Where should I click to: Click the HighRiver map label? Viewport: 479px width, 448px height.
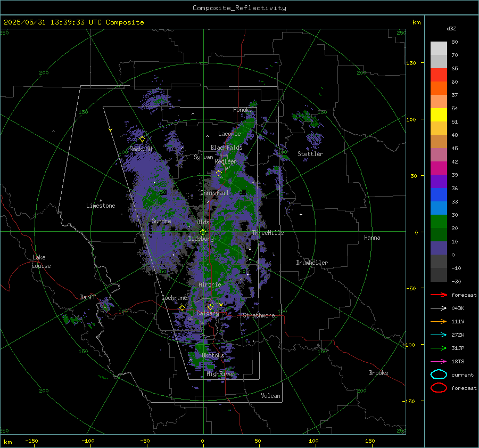pos(221,374)
